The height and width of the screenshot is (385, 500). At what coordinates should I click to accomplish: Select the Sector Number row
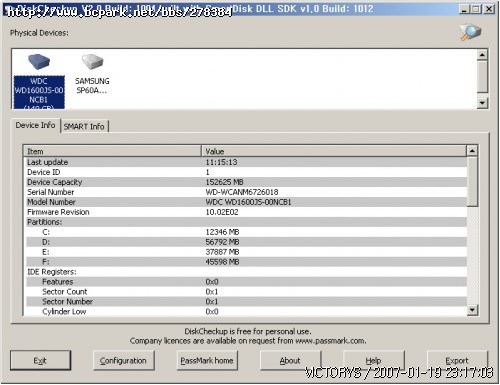[247, 302]
